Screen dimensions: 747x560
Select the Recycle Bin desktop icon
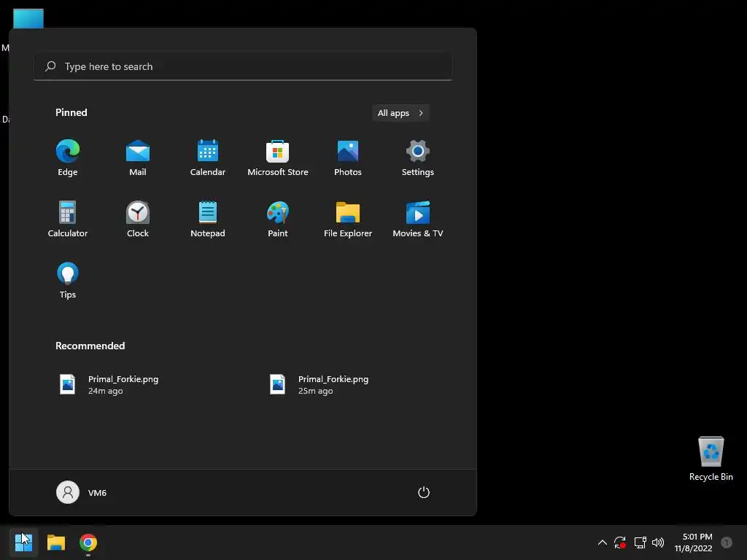(x=711, y=459)
